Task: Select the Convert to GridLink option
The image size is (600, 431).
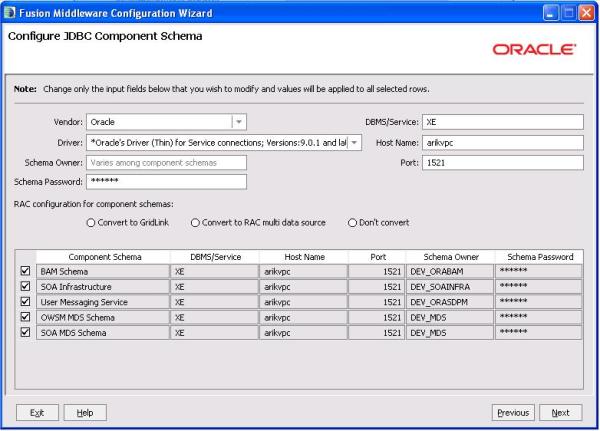Action: (92, 222)
